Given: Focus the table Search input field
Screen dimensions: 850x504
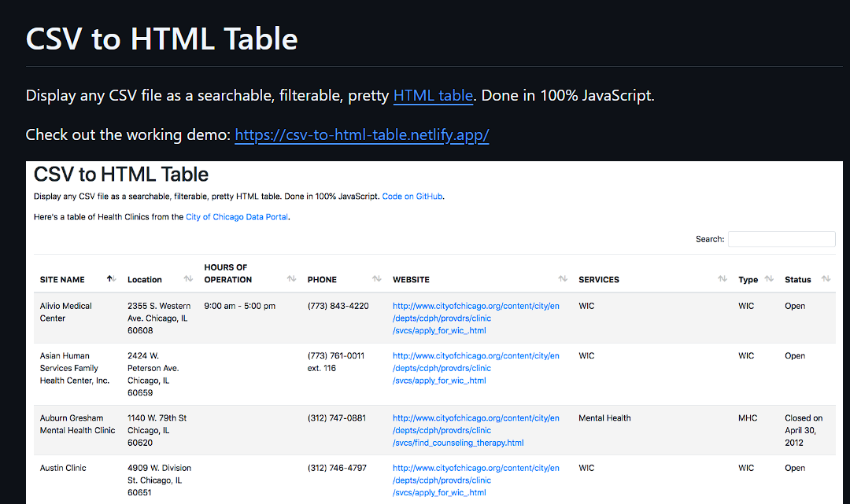Looking at the screenshot, I should (x=782, y=239).
